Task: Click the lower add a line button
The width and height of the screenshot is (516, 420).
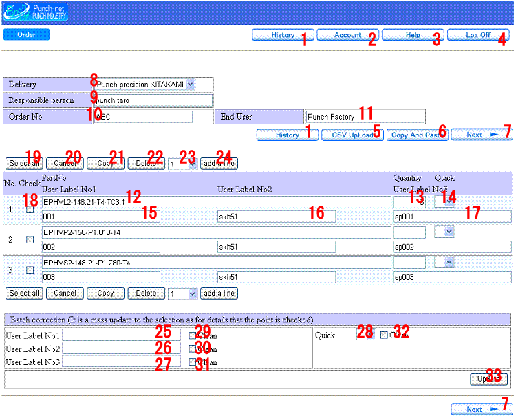Action: pyautogui.click(x=219, y=293)
